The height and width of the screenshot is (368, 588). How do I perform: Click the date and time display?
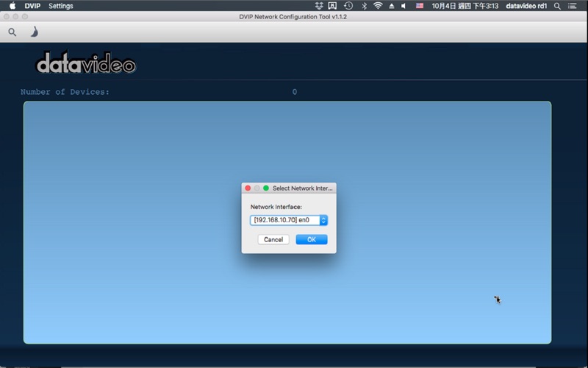[465, 6]
